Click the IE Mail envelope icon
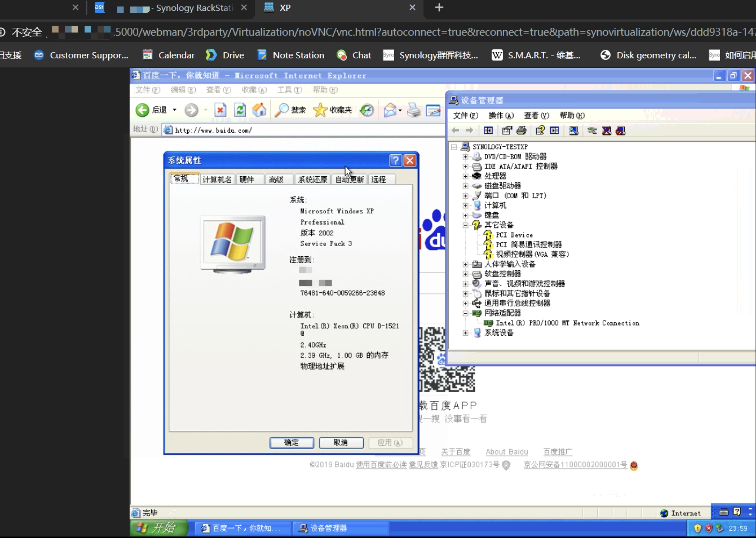Viewport: 756px width, 538px height. (390, 110)
